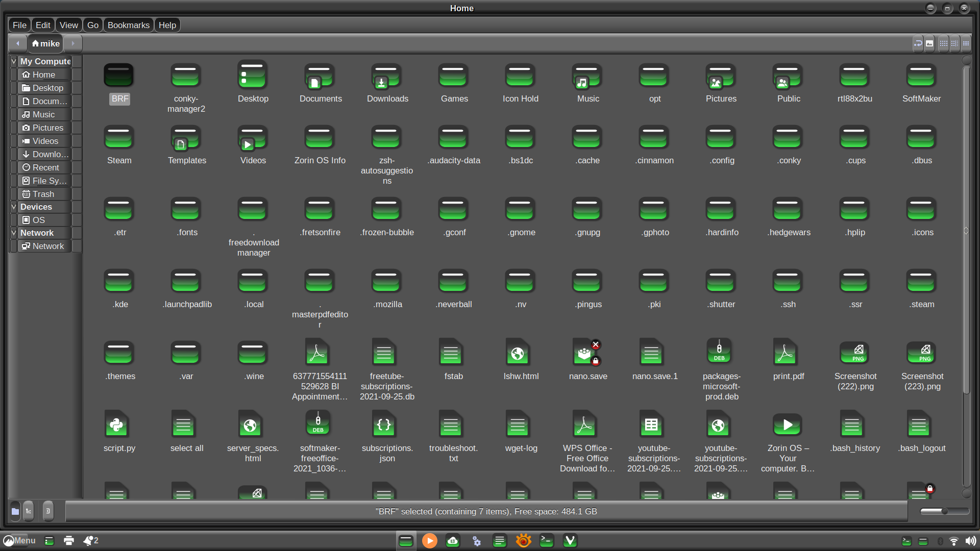Select the Videos folder icon
Viewport: 980px width, 551px height.
[x=253, y=137]
